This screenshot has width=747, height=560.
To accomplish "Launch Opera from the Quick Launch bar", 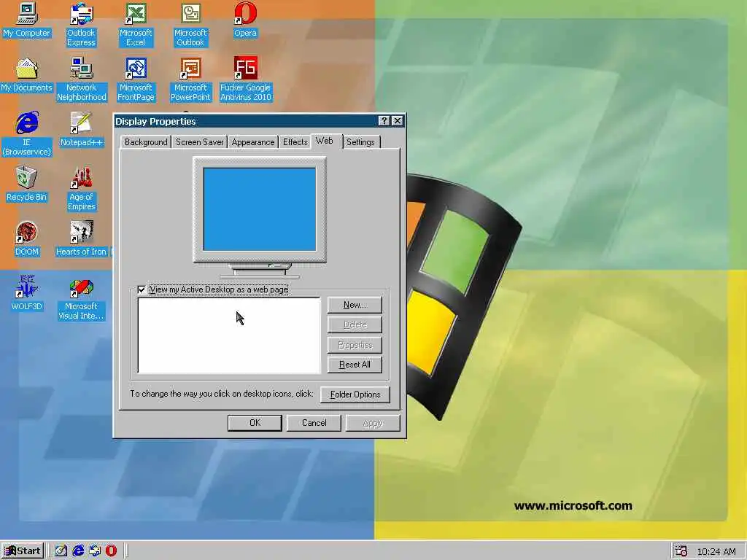I will [111, 551].
